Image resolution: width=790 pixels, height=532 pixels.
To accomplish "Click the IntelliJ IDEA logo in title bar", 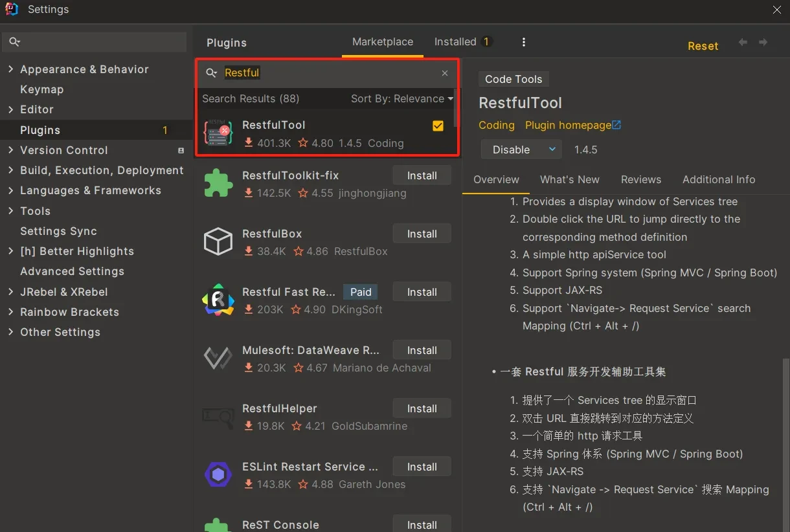I will (x=12, y=9).
